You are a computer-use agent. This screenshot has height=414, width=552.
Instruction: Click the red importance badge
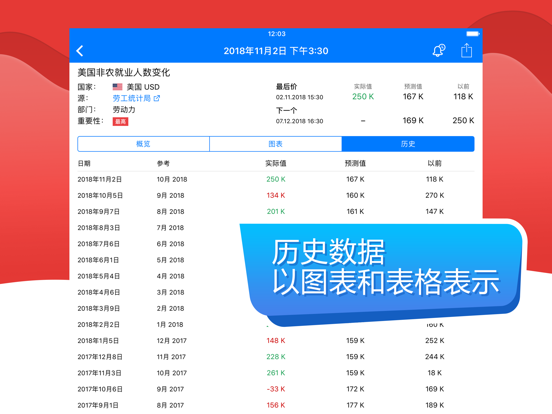120,121
